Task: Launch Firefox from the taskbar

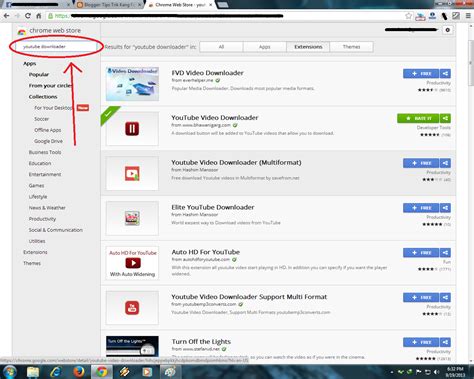Action: (79, 372)
